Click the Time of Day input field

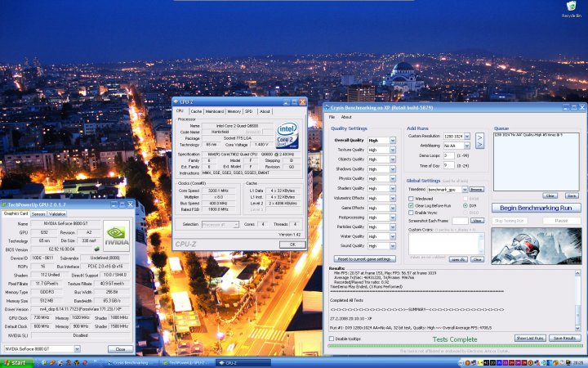pos(449,165)
